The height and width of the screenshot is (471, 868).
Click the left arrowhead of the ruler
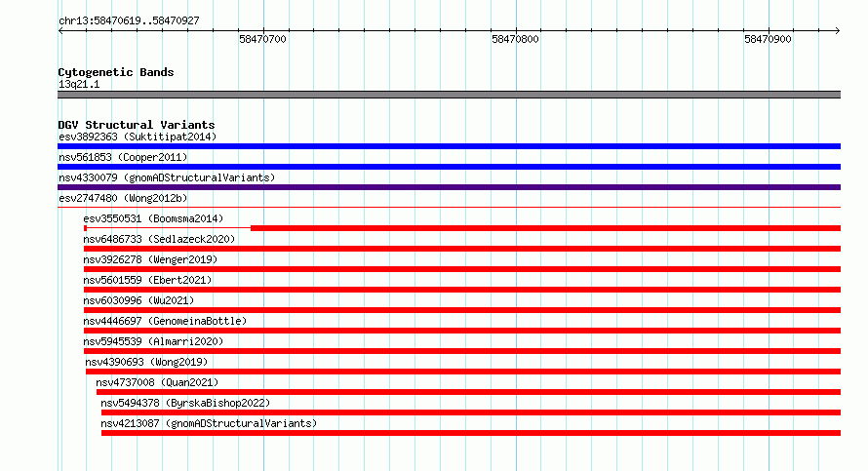point(60,31)
